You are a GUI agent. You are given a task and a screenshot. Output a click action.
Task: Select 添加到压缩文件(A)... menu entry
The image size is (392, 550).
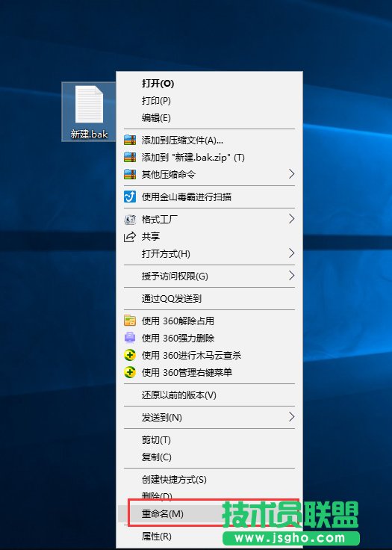coord(209,140)
